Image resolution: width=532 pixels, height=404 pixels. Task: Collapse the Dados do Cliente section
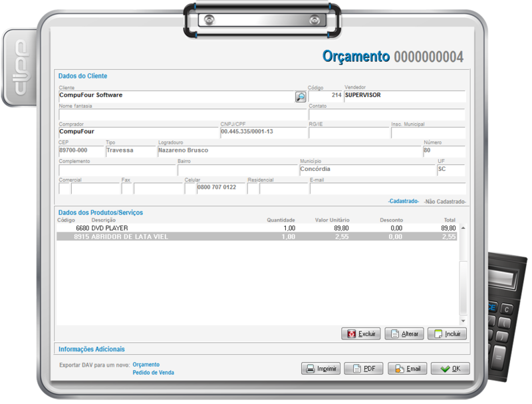tap(82, 76)
